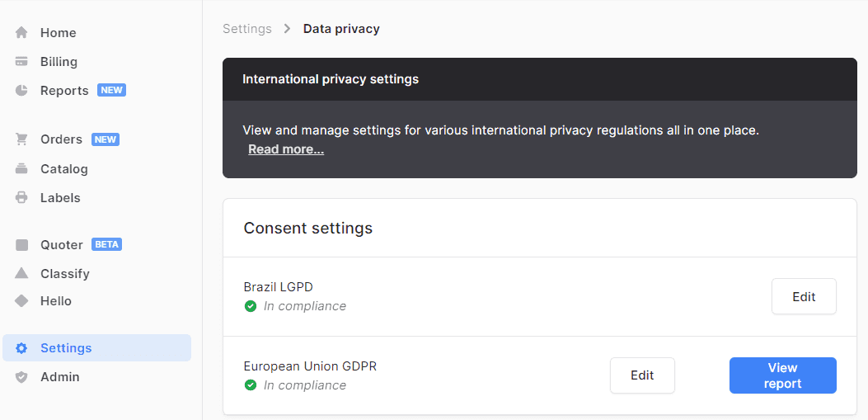Click the Home house icon

click(21, 33)
